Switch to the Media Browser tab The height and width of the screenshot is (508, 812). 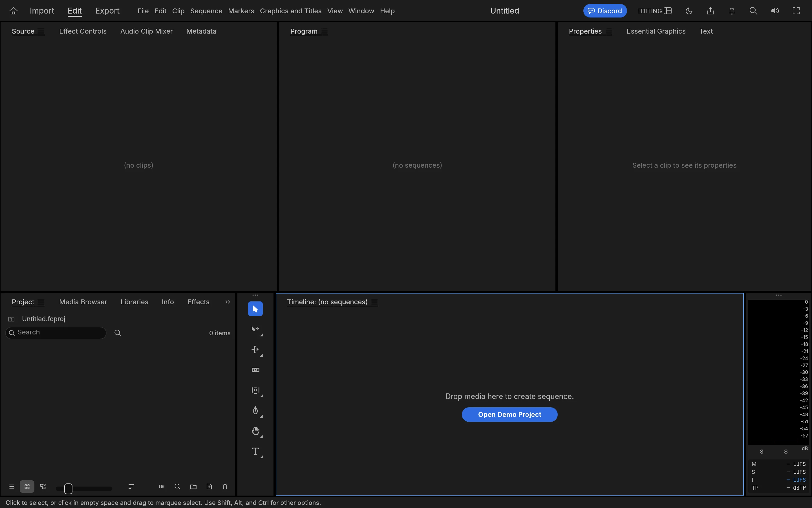83,302
